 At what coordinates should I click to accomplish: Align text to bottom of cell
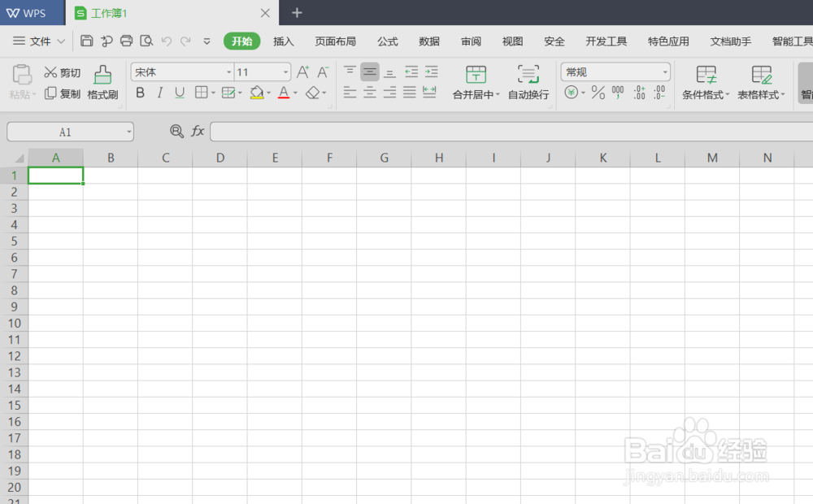tap(389, 72)
